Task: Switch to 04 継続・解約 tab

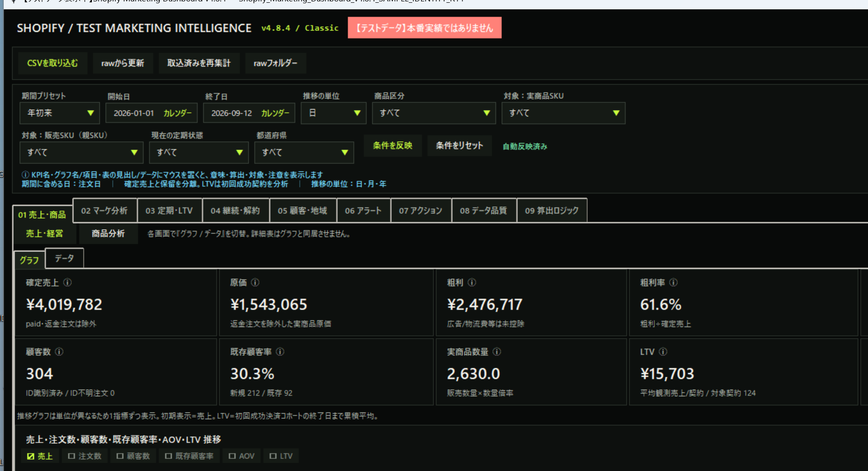Action: click(235, 211)
